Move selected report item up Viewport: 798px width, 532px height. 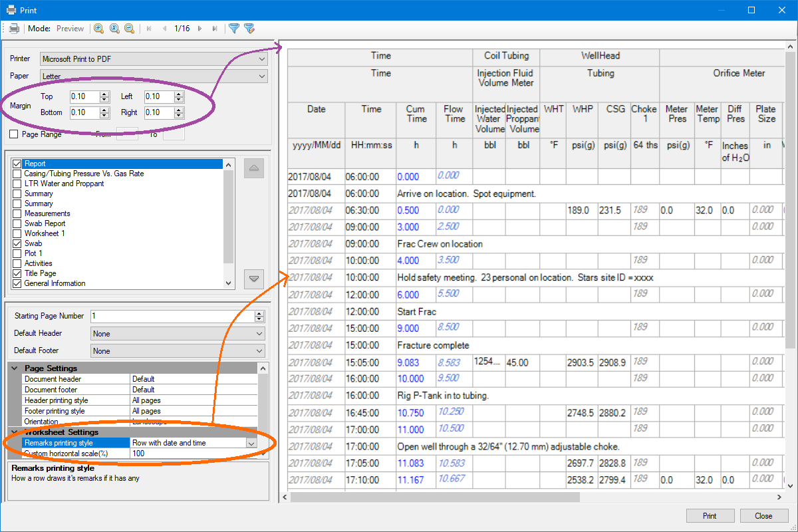point(254,168)
